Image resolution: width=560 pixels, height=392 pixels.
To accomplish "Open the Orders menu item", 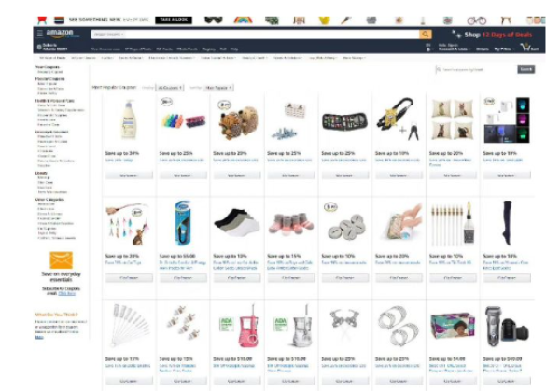I will click(483, 49).
